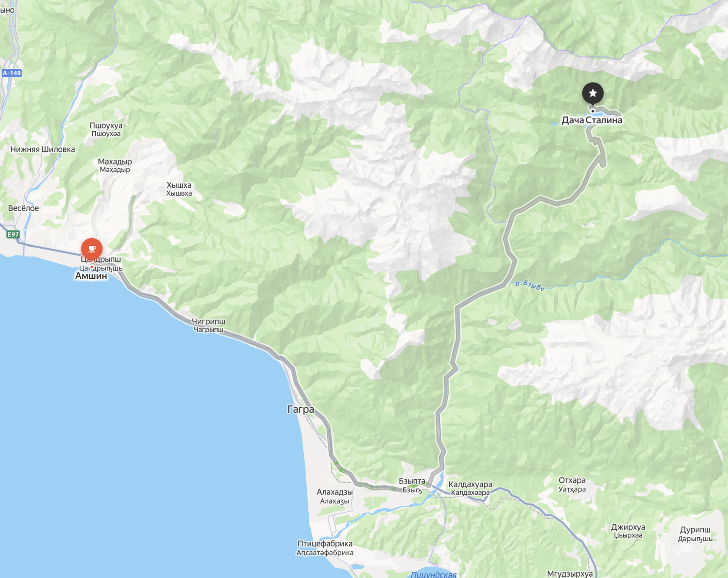Click the Отхара village label
This screenshot has height=578, width=728.
tap(572, 481)
